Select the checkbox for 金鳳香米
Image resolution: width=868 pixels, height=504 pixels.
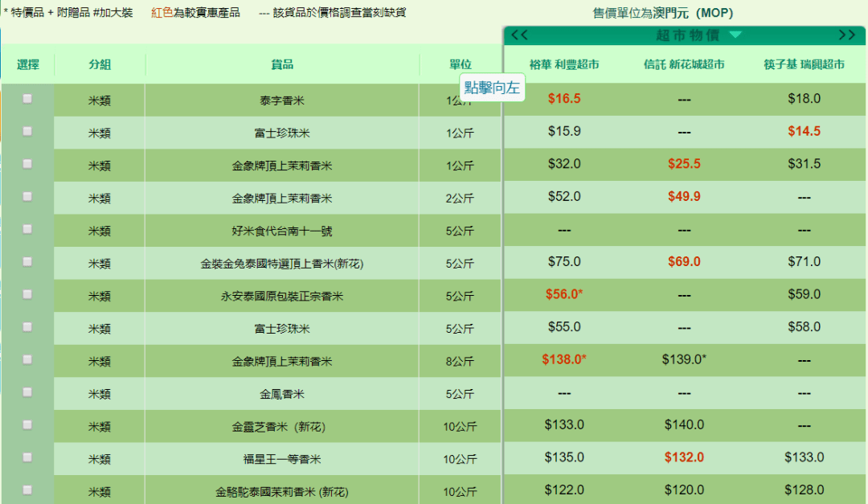(26, 394)
